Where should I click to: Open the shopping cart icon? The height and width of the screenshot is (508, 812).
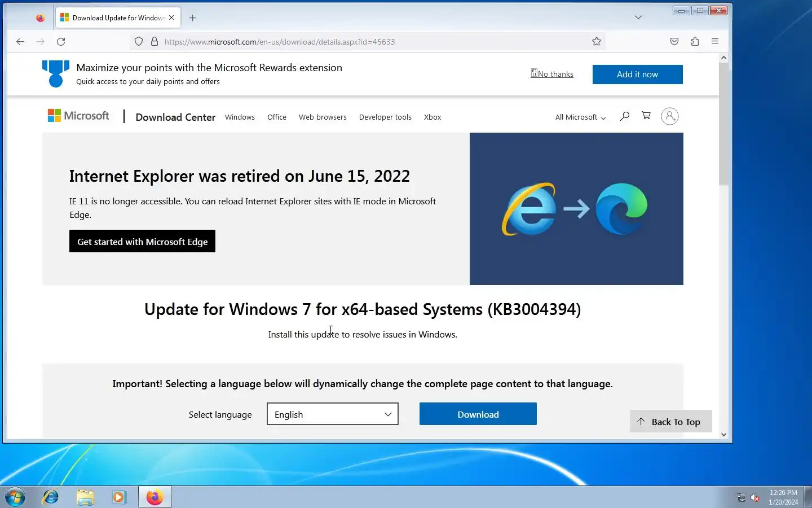[646, 116]
